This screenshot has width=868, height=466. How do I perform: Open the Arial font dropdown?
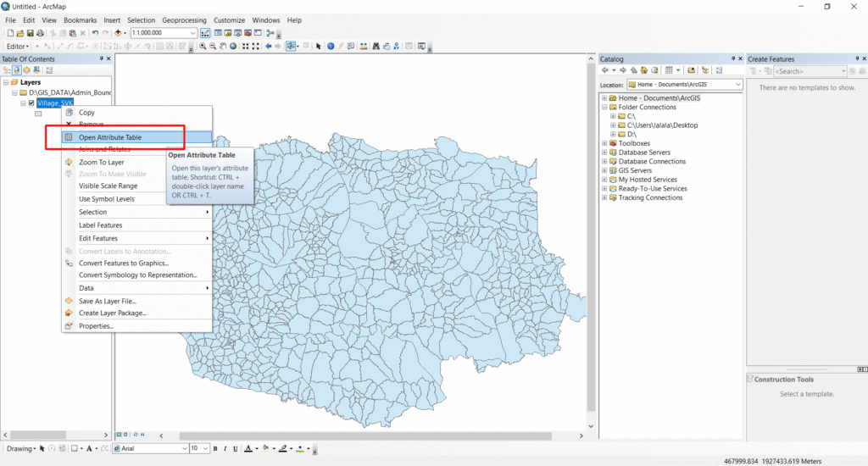(184, 449)
